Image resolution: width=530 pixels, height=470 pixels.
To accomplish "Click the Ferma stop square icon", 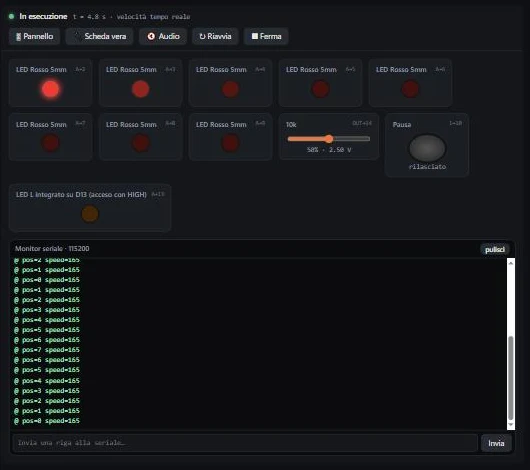I will tap(255, 36).
